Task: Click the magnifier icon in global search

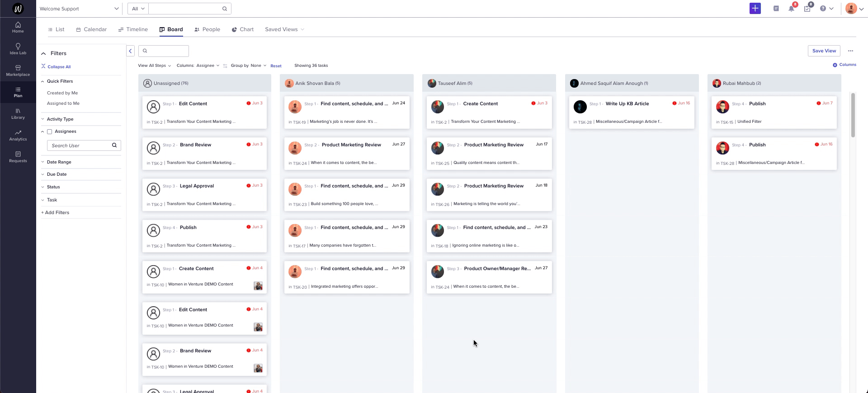Action: (x=225, y=9)
